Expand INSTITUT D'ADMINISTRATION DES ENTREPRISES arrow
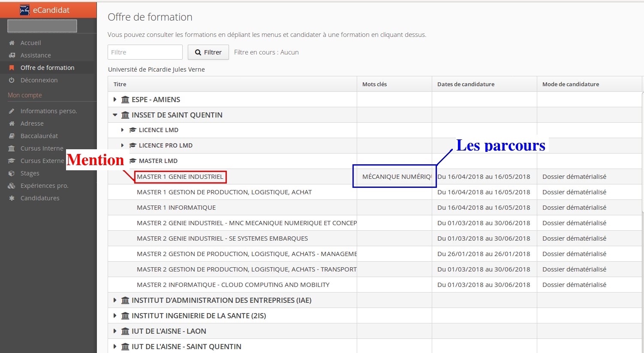 coord(115,300)
